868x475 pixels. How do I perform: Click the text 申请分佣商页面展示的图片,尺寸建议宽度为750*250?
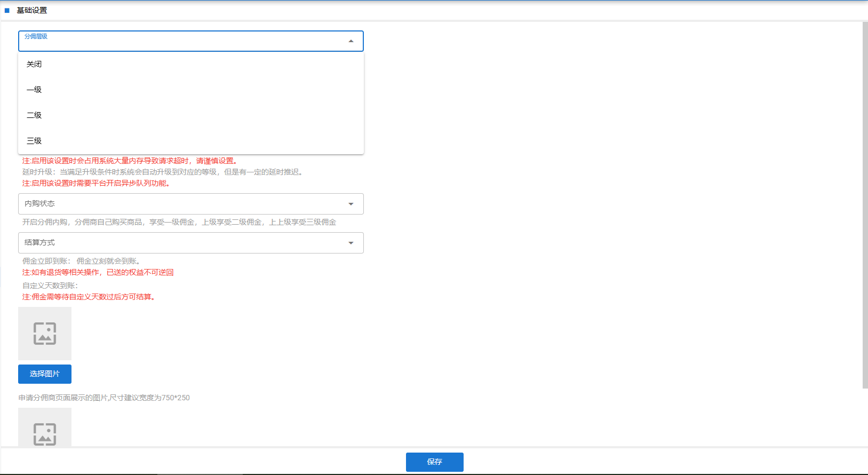[x=104, y=398]
